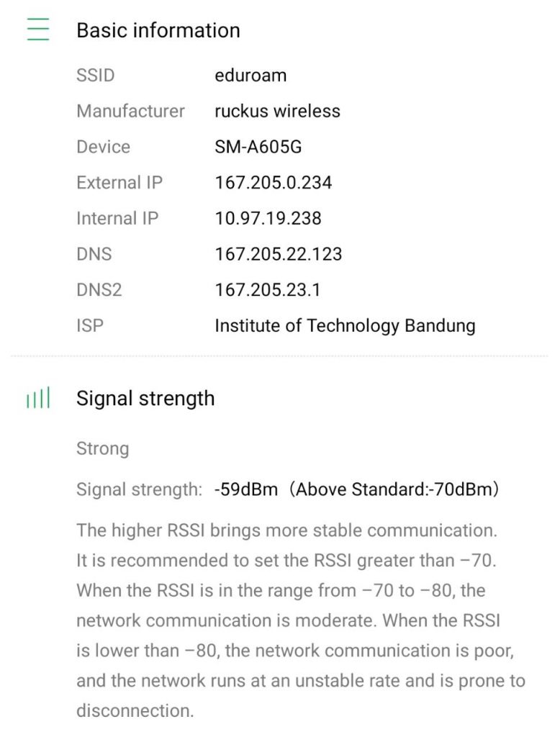Viewport: 560px width, 737px height.
Task: Click the Strong signal status text
Action: [103, 449]
